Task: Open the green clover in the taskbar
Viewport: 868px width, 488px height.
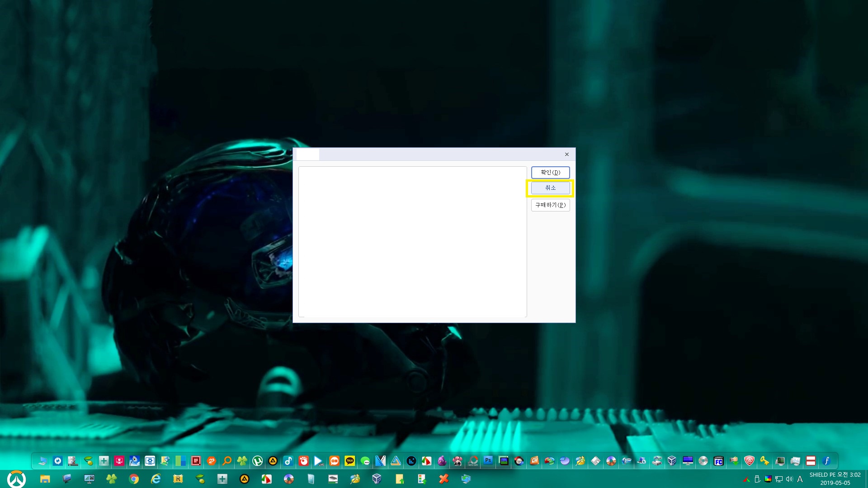Action: click(x=112, y=479)
